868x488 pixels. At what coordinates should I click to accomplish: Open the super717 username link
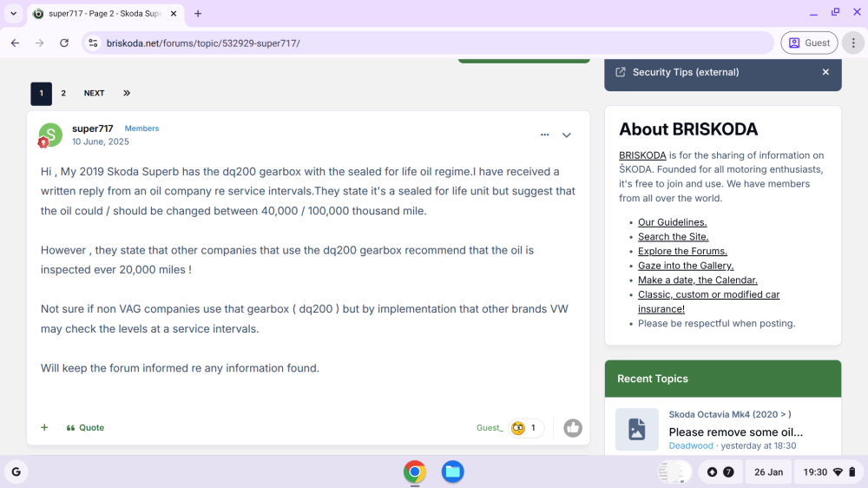93,129
